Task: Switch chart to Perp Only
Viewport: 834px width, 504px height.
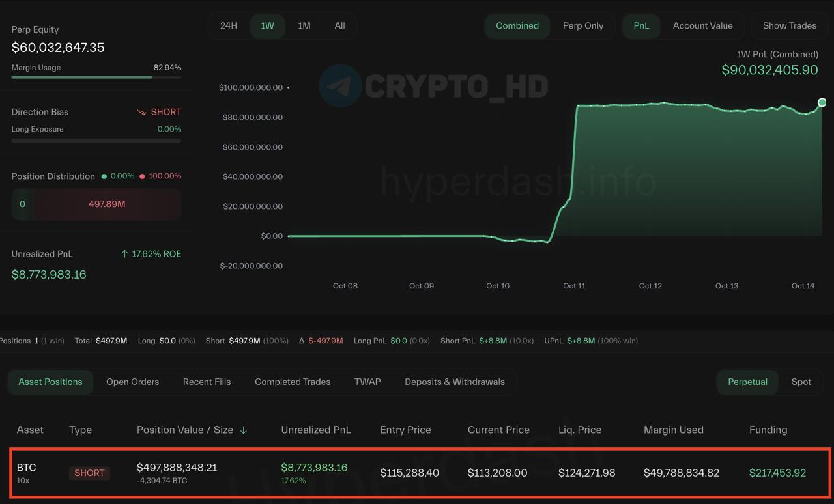Action: pyautogui.click(x=582, y=26)
